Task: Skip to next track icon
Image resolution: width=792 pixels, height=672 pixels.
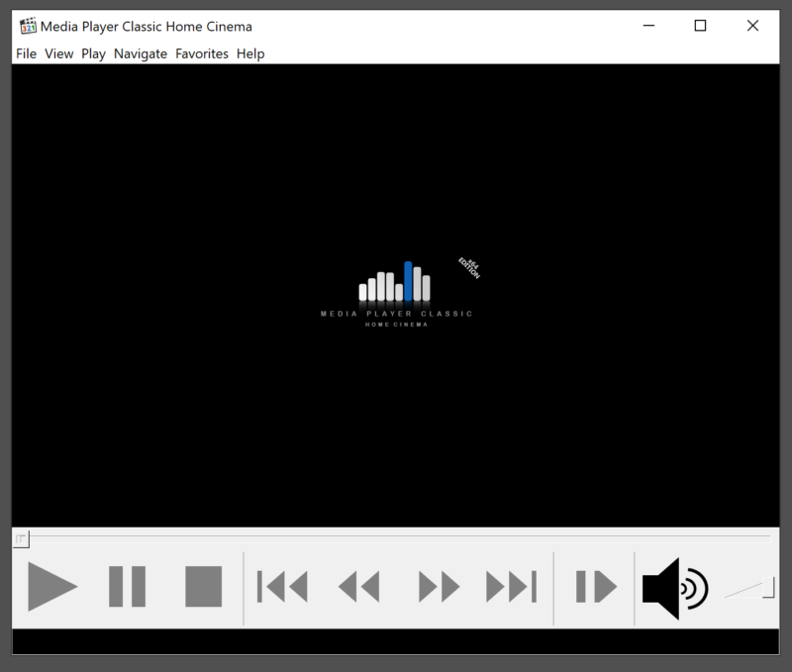Action: (x=511, y=587)
